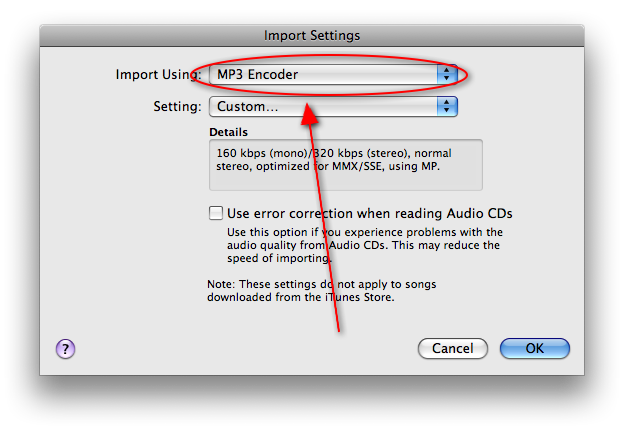Confirm the import settings with OK
This screenshot has width=624, height=430.
point(534,348)
